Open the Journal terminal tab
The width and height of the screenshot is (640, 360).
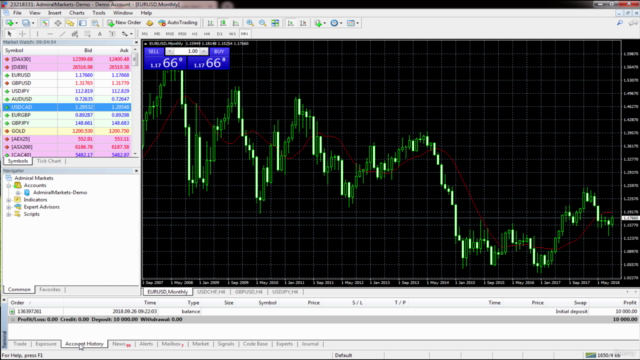pos(310,344)
